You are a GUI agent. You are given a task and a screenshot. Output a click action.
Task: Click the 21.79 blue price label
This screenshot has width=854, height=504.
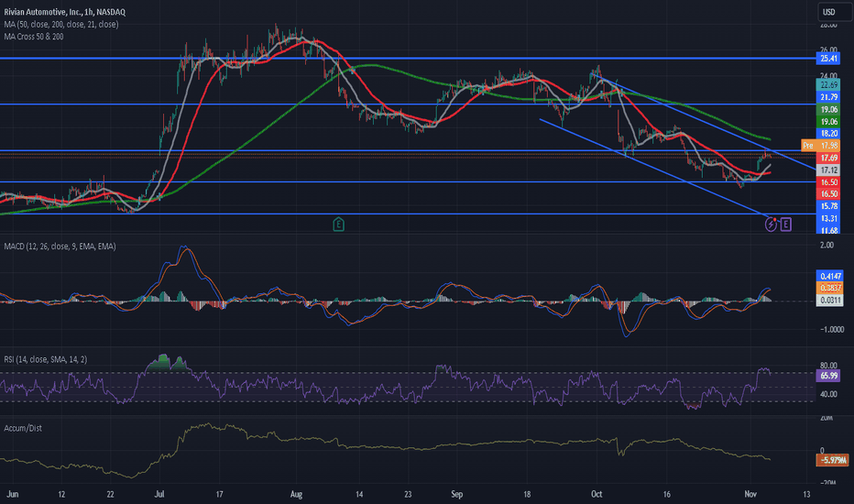[x=828, y=97]
